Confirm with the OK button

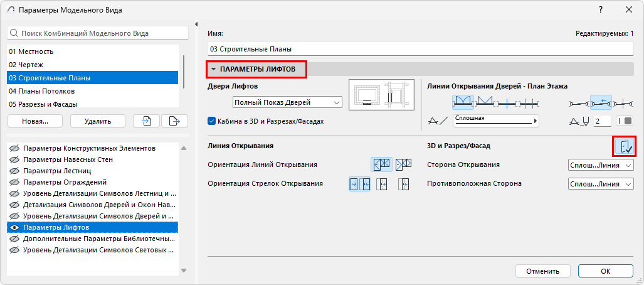[x=605, y=271]
